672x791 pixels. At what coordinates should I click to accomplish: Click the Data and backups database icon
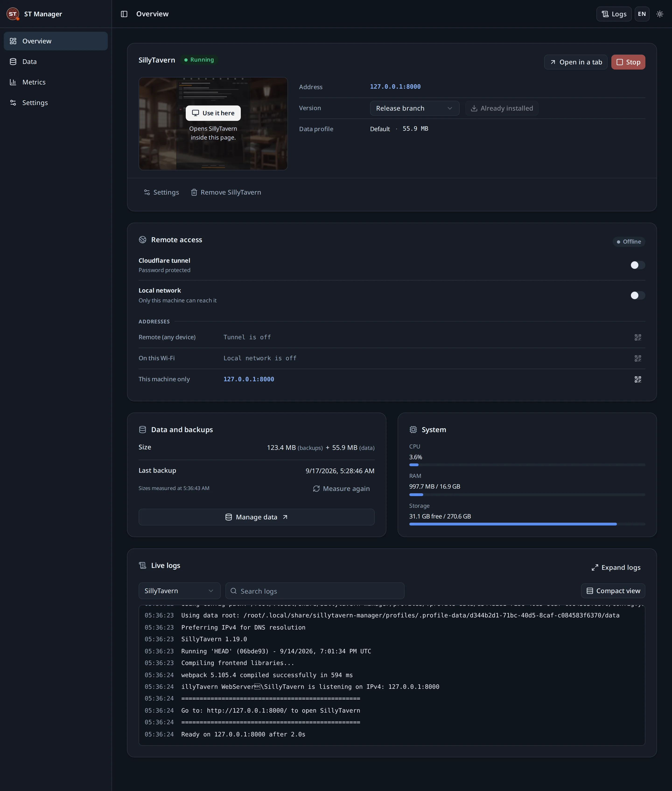click(x=143, y=430)
